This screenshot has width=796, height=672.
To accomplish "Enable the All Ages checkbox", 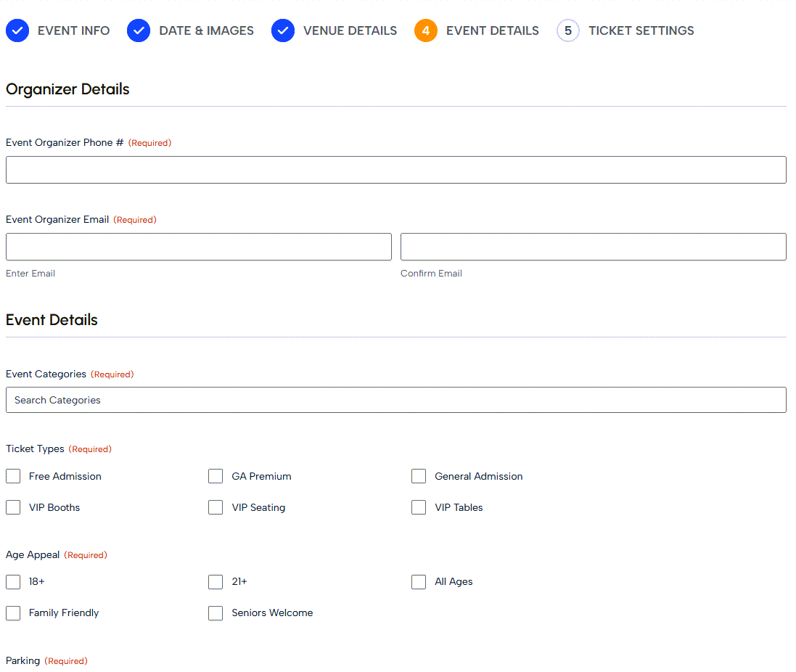I will coord(419,582).
